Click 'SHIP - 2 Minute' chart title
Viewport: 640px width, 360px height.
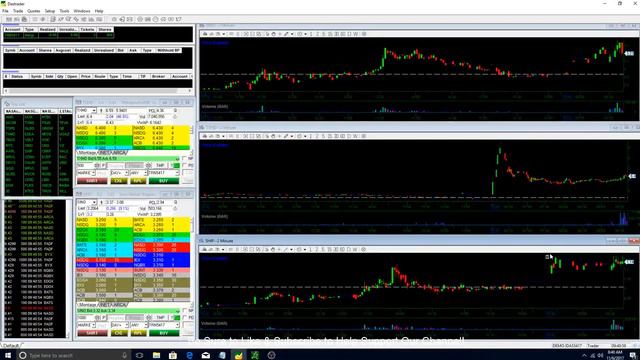coord(219,241)
